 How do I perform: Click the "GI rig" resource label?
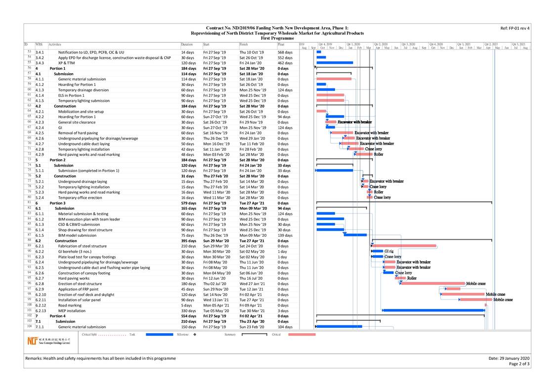(x=389, y=251)
